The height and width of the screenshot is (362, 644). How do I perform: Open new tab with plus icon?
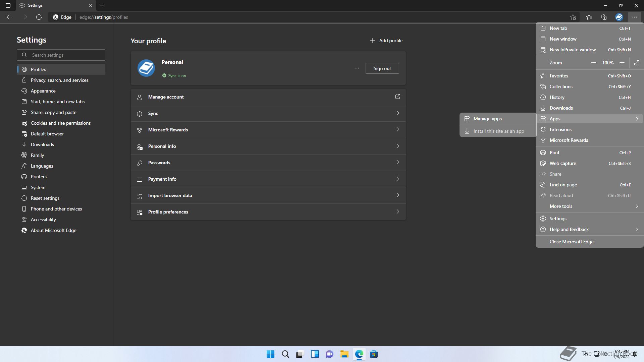(x=102, y=5)
